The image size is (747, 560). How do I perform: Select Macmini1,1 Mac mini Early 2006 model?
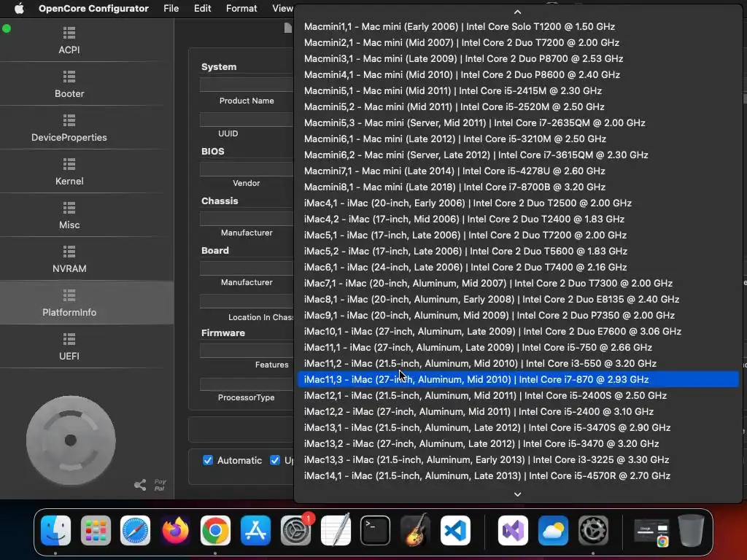click(518, 27)
